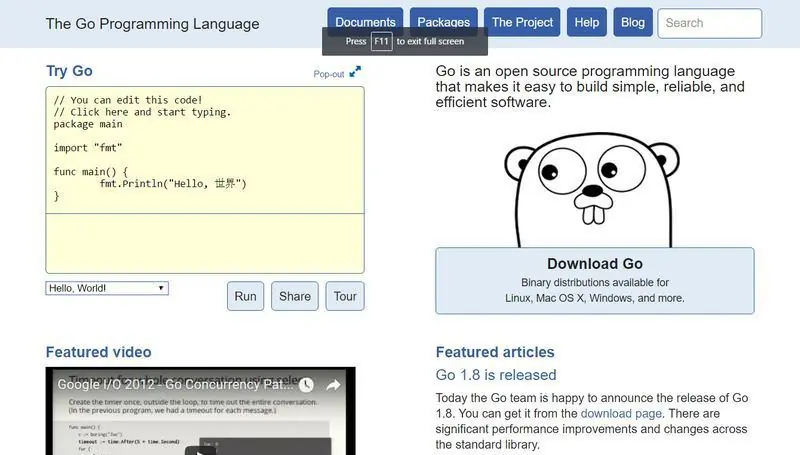The image size is (800, 455).
Task: Share the code snippet
Action: pyautogui.click(x=295, y=296)
